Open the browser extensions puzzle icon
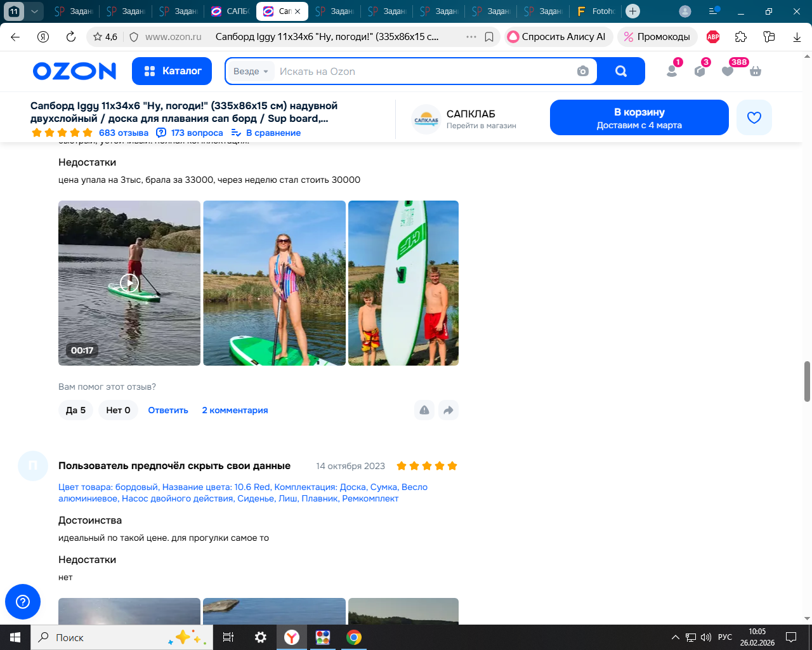812x650 pixels. 741,37
